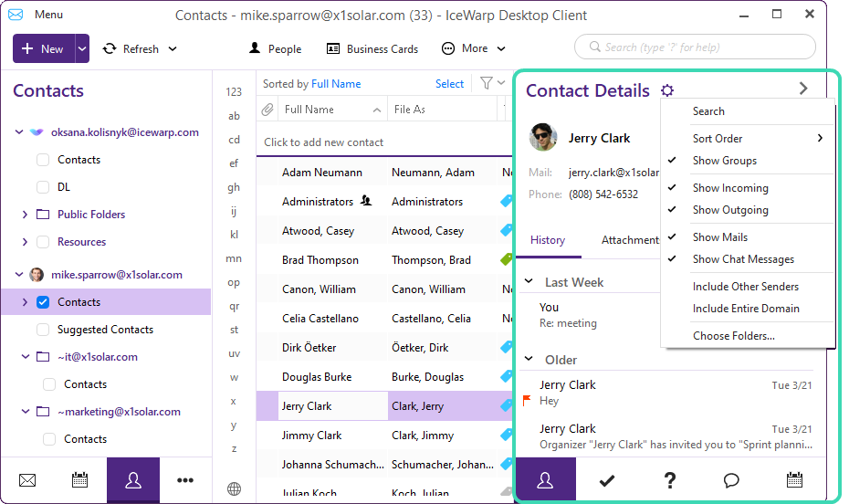Image resolution: width=849 pixels, height=504 pixels.
Task: Switch to the History tab
Action: [x=548, y=240]
